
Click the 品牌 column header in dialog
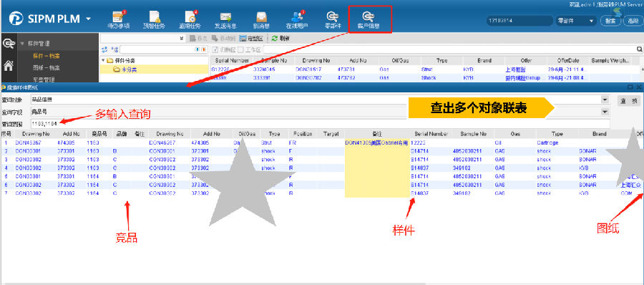121,134
